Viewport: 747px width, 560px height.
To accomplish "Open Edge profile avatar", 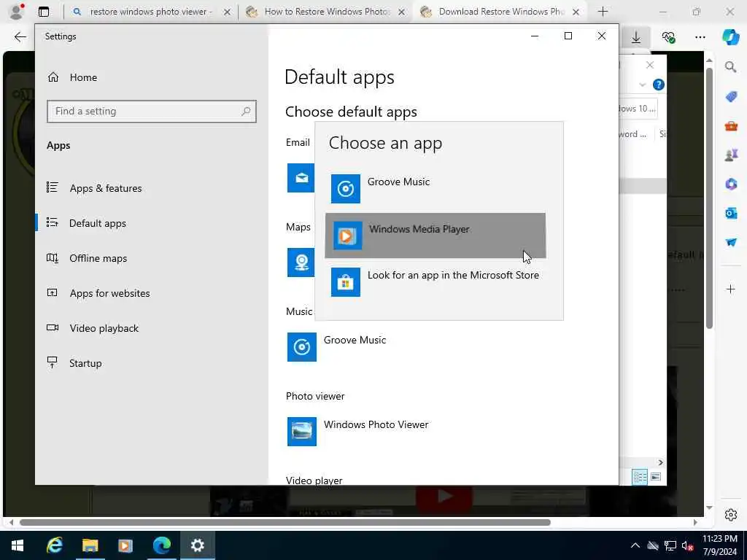I will pyautogui.click(x=17, y=12).
